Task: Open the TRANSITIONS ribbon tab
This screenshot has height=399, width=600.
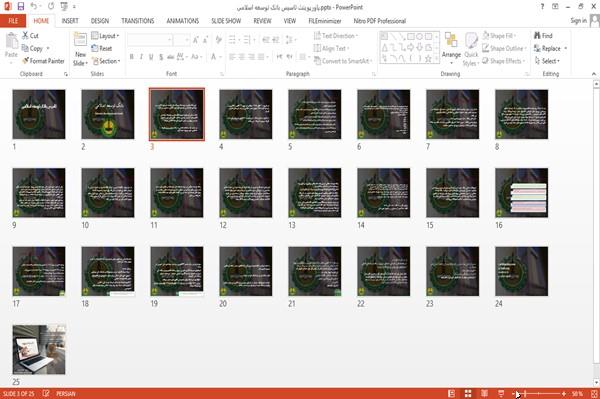Action: pyautogui.click(x=138, y=21)
